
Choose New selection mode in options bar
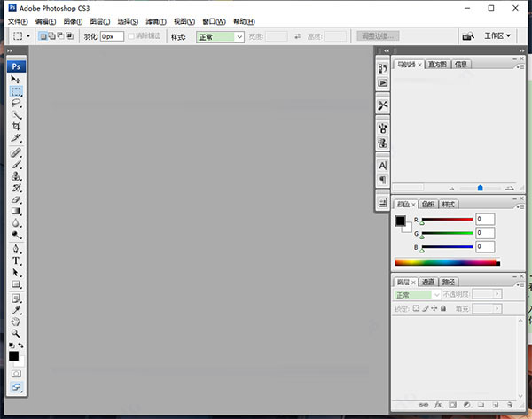coord(43,36)
